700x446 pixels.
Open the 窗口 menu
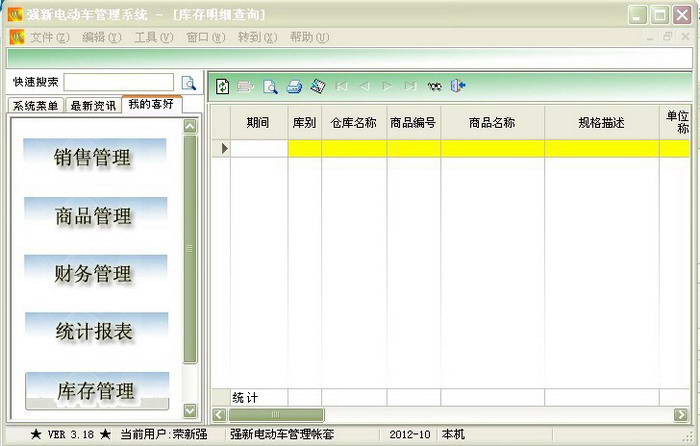click(x=205, y=38)
